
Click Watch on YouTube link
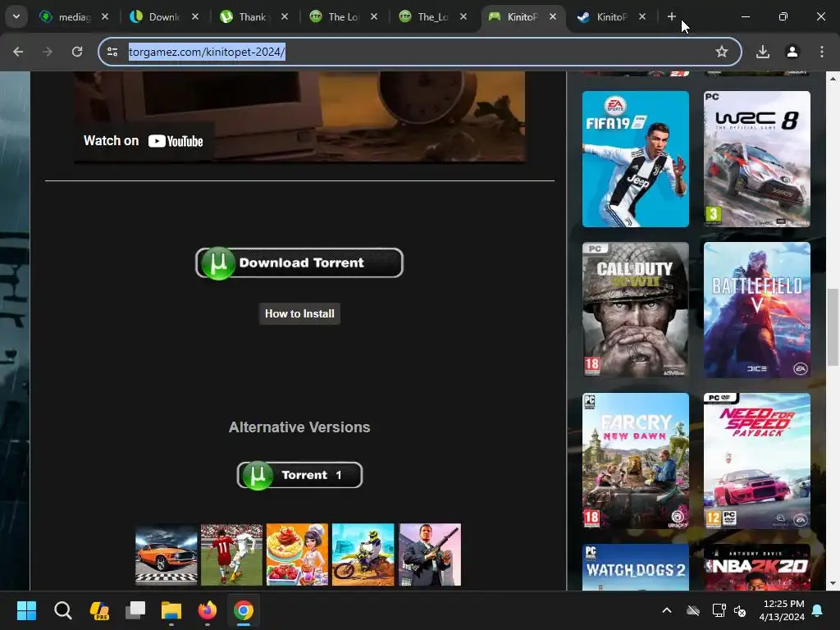[x=143, y=141]
